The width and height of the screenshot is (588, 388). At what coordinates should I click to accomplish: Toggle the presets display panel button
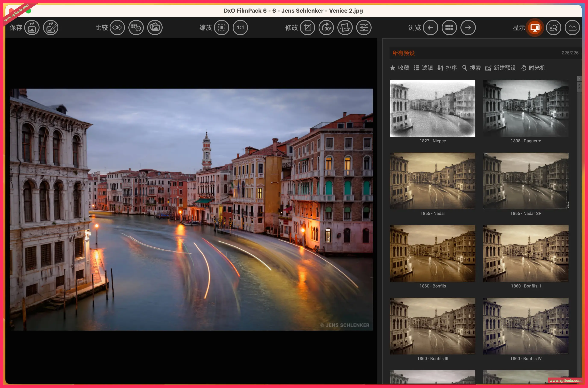tap(535, 28)
